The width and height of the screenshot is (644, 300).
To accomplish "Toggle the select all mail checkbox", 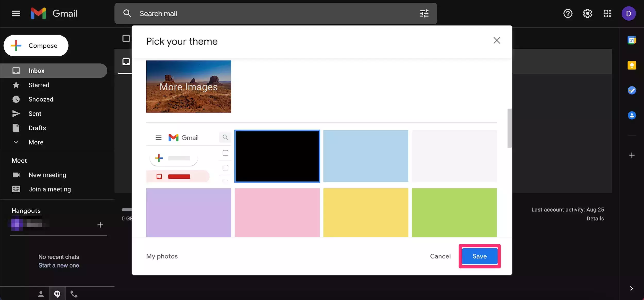I will click(126, 39).
